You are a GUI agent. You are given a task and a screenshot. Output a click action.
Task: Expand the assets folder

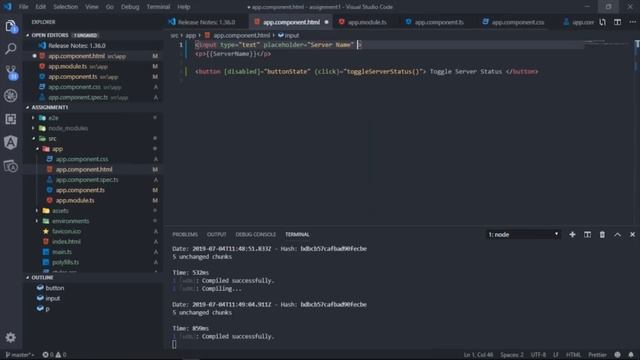[x=37, y=211]
